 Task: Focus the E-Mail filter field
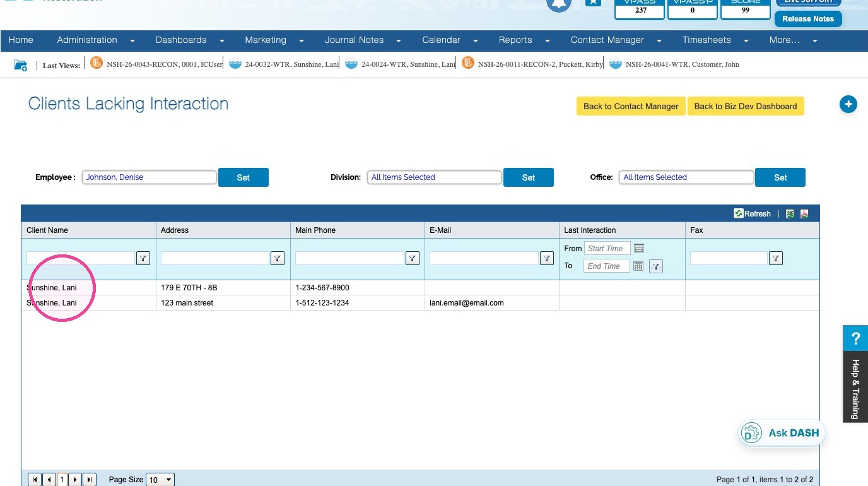click(x=484, y=258)
